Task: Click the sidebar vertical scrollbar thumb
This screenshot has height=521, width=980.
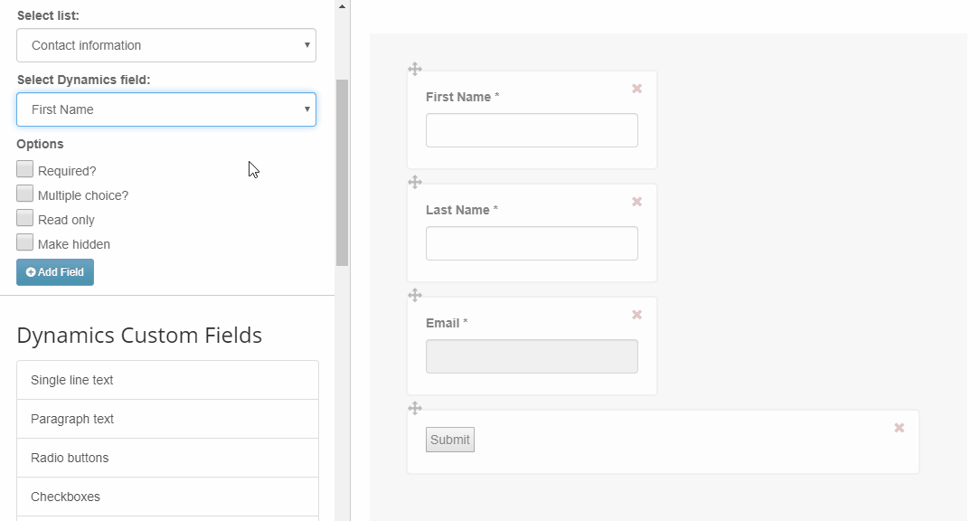Action: [342, 173]
